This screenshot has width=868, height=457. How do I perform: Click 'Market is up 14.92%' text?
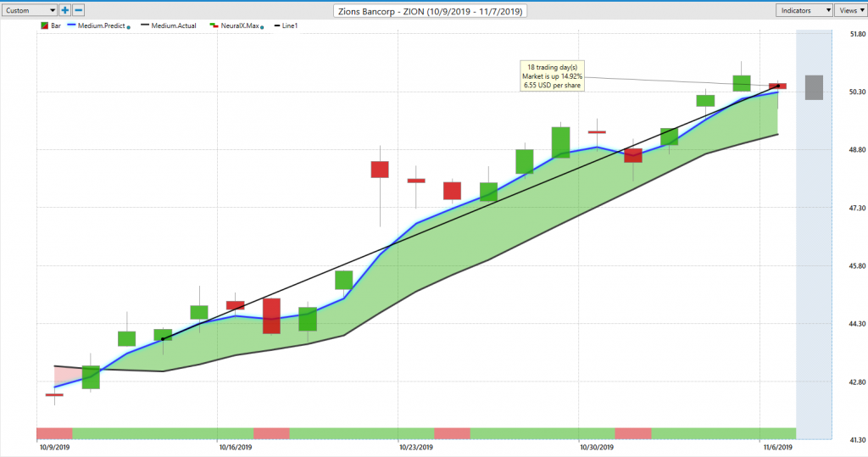click(x=552, y=76)
